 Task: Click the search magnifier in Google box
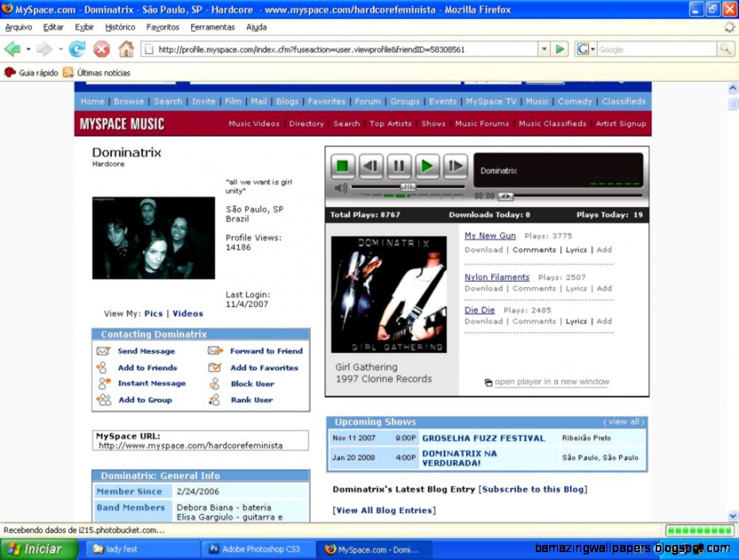(726, 49)
